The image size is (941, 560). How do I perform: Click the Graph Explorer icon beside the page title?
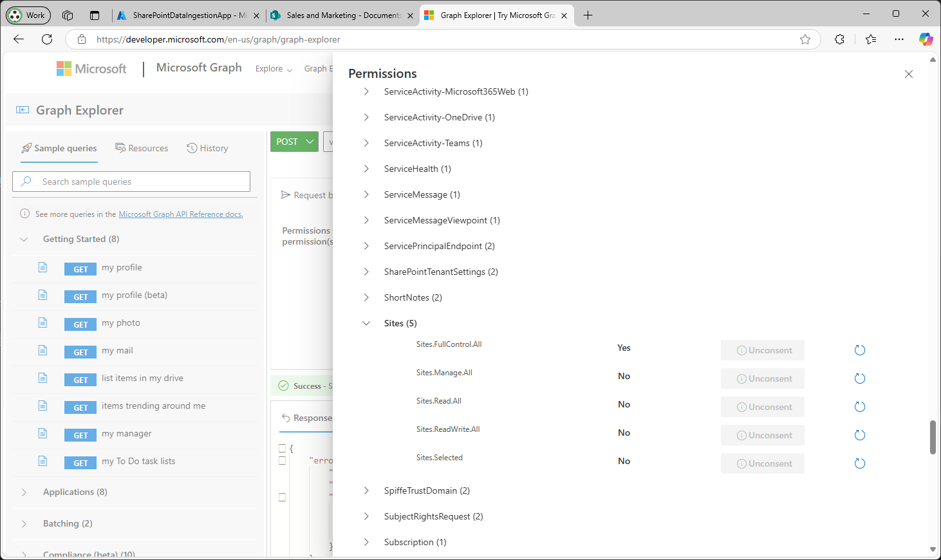click(23, 109)
